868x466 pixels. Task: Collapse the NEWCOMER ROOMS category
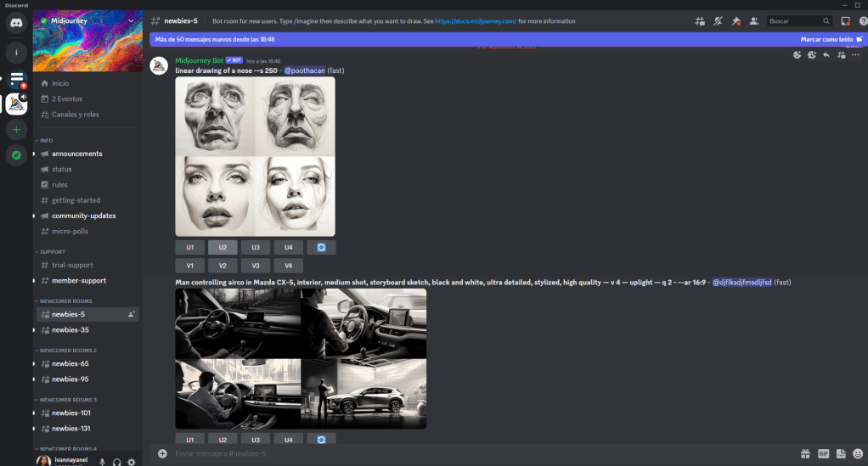[x=65, y=300]
